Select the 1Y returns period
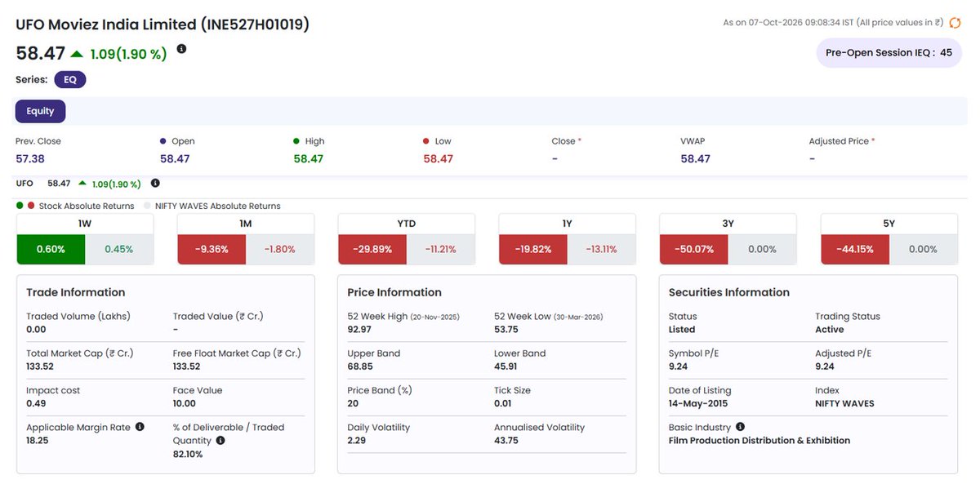The height and width of the screenshot is (493, 980). point(567,224)
